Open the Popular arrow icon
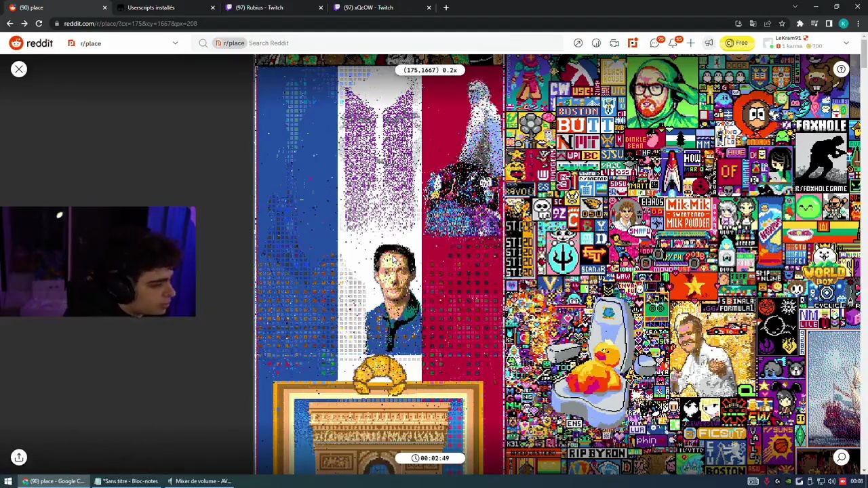This screenshot has height=488, width=868. (578, 43)
